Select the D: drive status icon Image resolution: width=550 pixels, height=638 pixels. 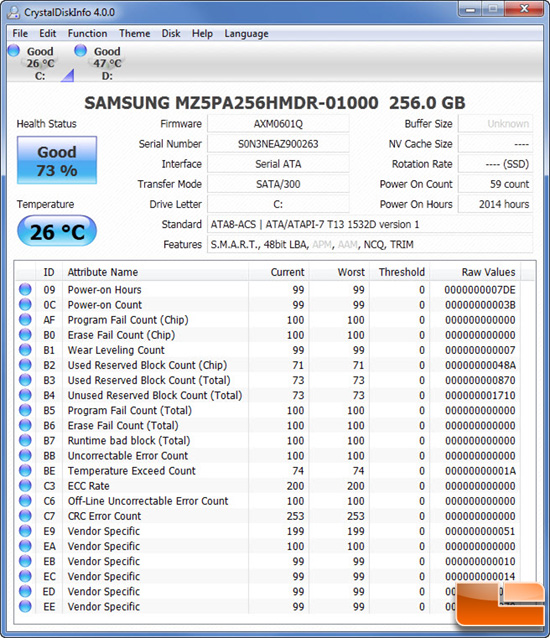[81, 50]
